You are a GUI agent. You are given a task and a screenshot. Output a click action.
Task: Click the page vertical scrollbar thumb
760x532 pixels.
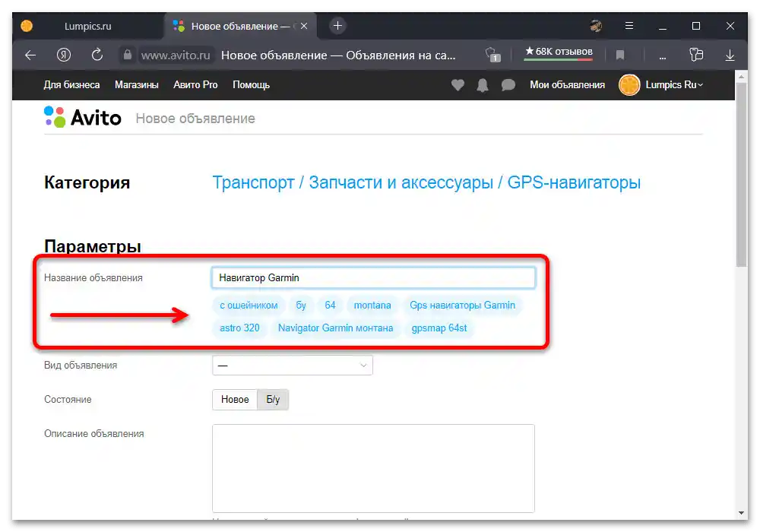coord(741,175)
